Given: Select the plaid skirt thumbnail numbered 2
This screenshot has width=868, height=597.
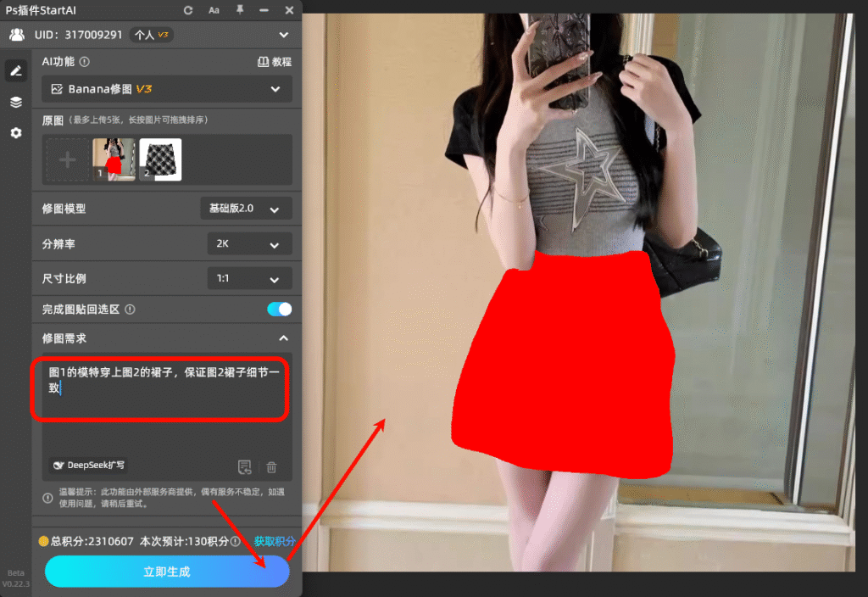Looking at the screenshot, I should pos(160,159).
